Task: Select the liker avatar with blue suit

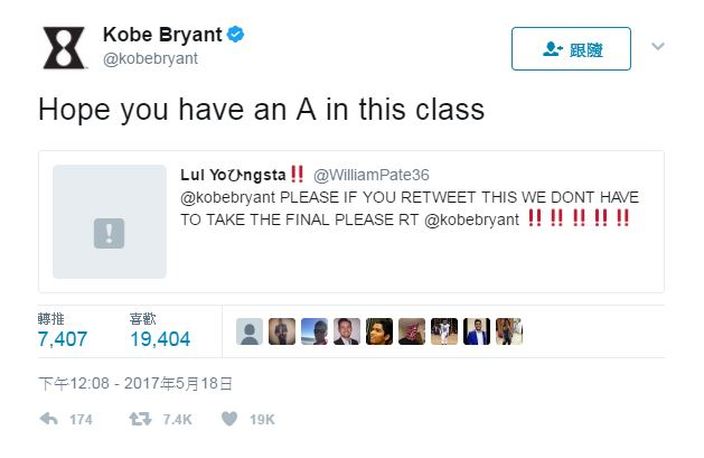Action: (476, 332)
